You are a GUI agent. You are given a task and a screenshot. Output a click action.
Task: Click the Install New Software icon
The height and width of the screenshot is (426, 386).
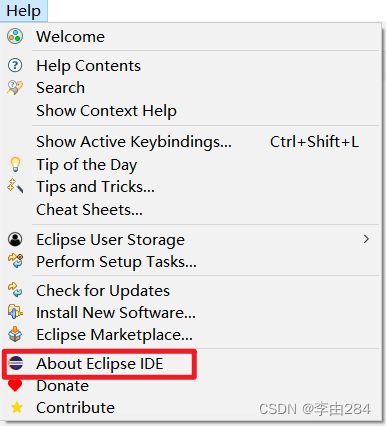point(15,312)
